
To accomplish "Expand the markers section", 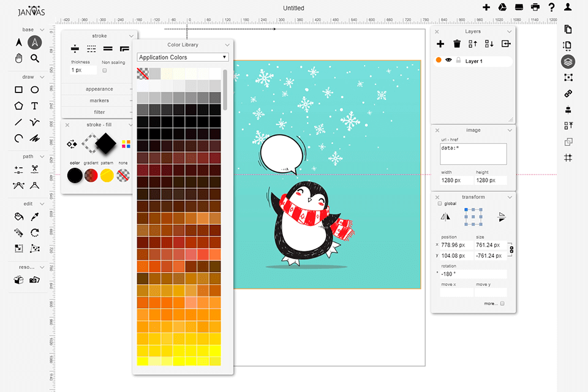I will click(99, 100).
